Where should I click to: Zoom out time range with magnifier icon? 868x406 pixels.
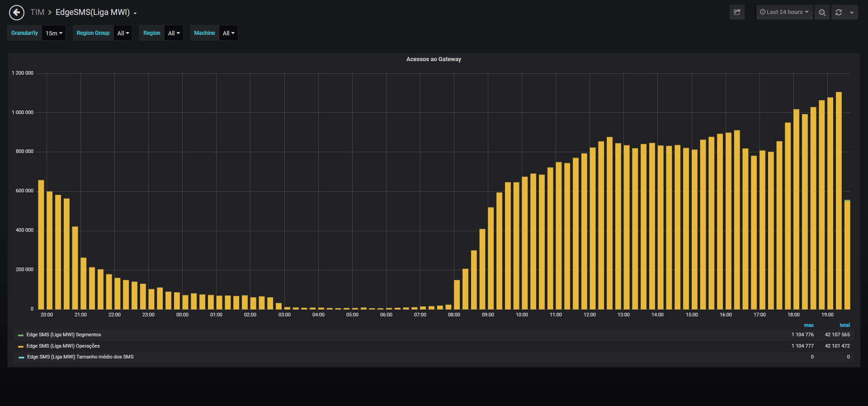pyautogui.click(x=822, y=12)
